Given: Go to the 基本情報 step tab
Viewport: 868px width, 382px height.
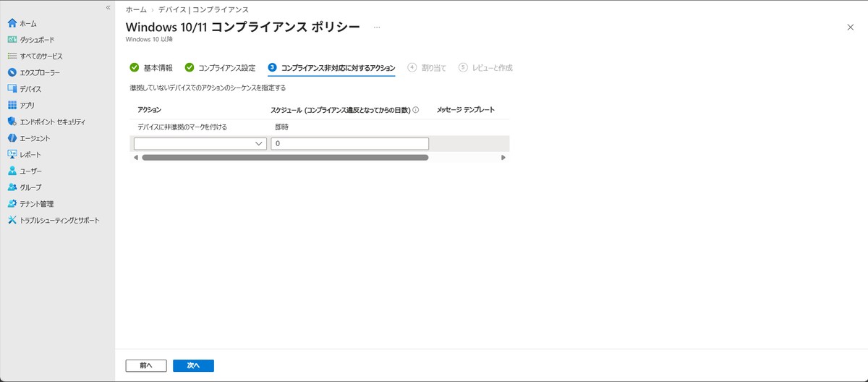Looking at the screenshot, I should coord(151,68).
